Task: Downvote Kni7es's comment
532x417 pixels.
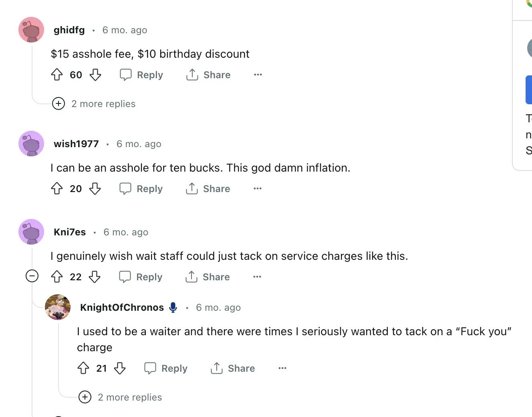Action: (x=95, y=277)
